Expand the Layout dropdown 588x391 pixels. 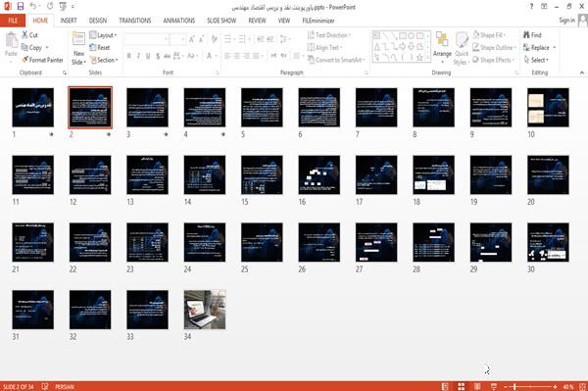click(x=103, y=35)
